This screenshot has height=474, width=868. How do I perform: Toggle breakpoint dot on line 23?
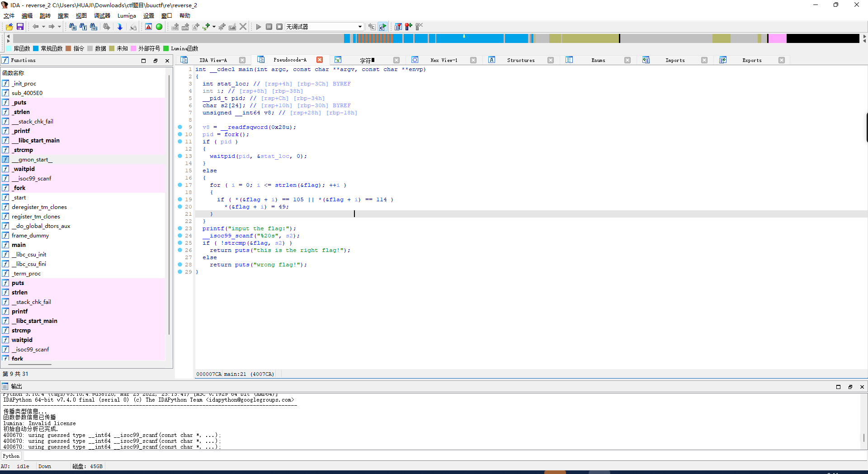(x=180, y=228)
